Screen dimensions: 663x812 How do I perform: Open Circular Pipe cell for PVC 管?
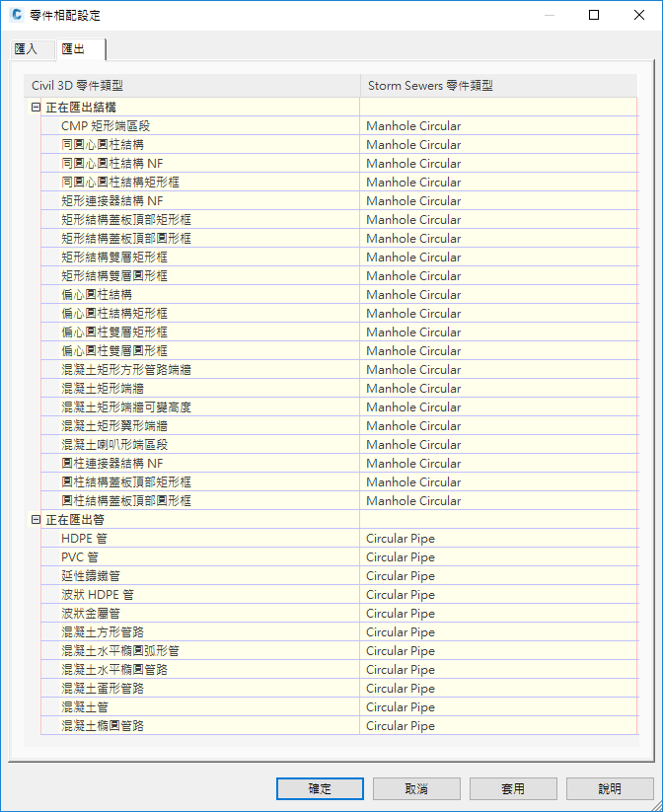point(499,557)
